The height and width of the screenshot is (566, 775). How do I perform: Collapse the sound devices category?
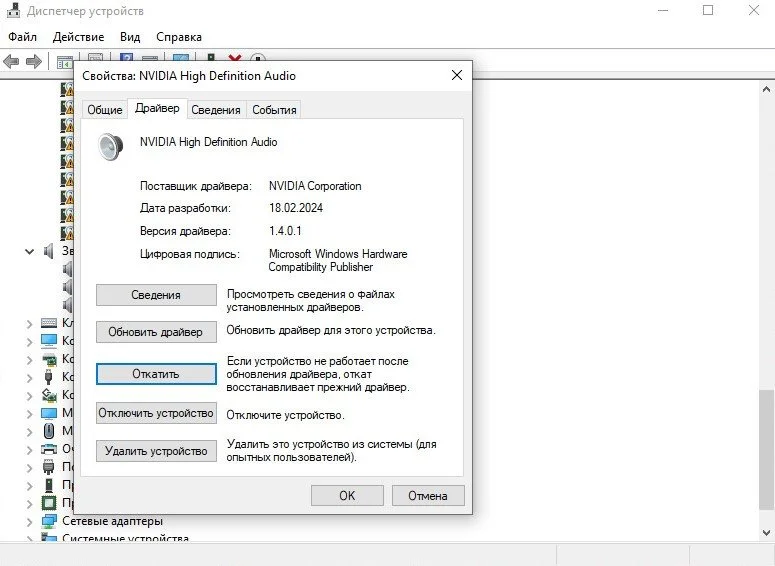29,252
